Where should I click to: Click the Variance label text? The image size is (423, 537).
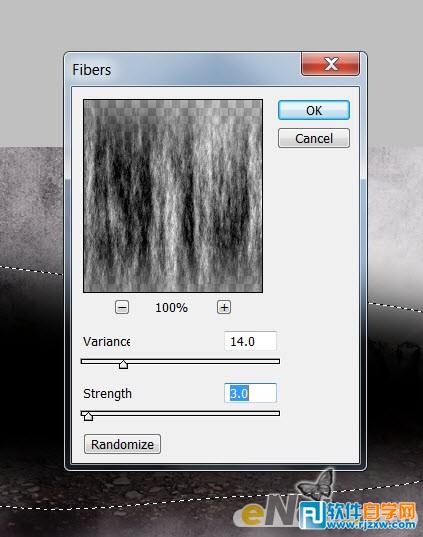pos(107,341)
